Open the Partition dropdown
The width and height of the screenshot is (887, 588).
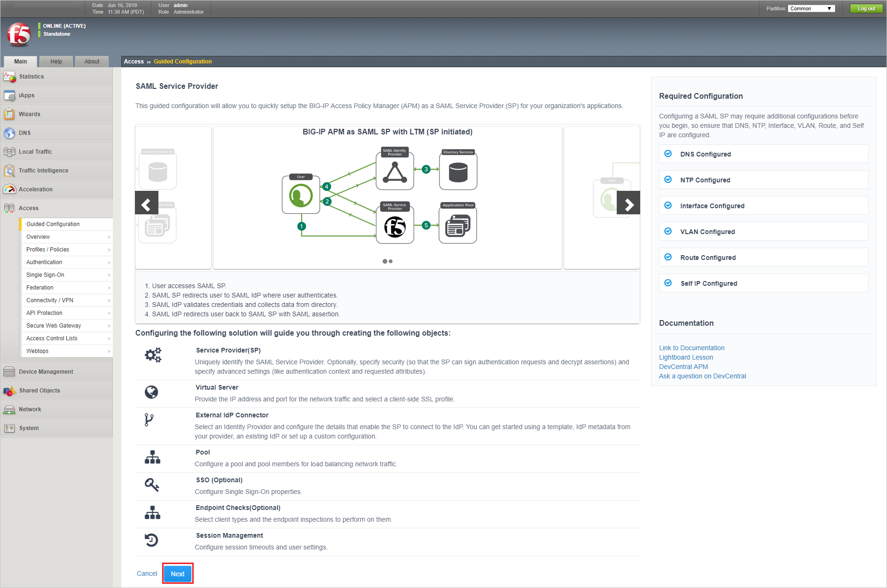pos(811,8)
